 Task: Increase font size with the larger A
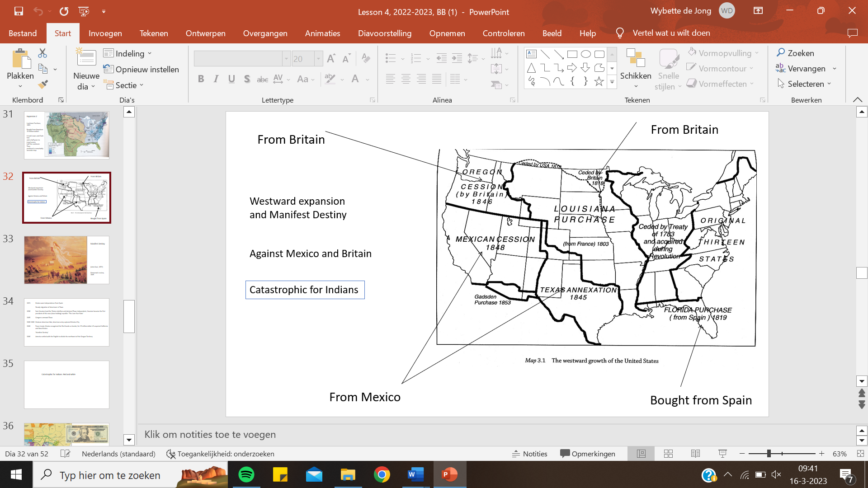331,58
